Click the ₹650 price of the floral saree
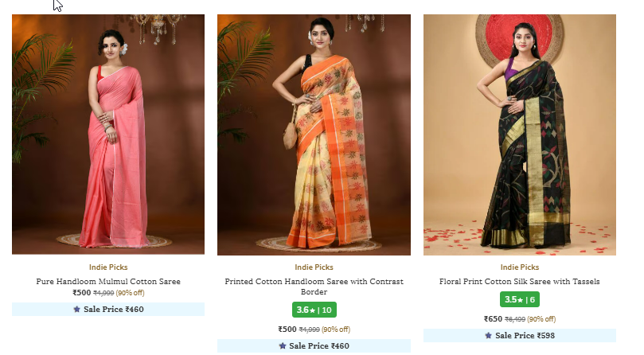Viewport: 644px width, 355px height. coord(493,319)
